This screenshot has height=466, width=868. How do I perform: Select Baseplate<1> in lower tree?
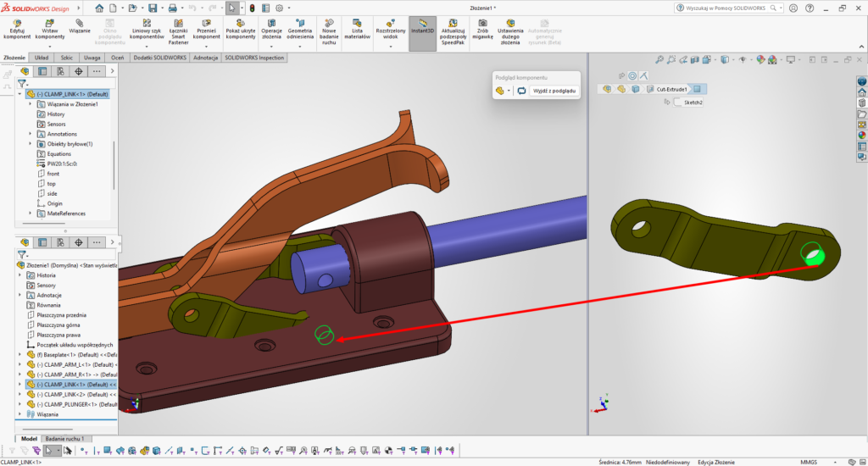[x=72, y=355]
